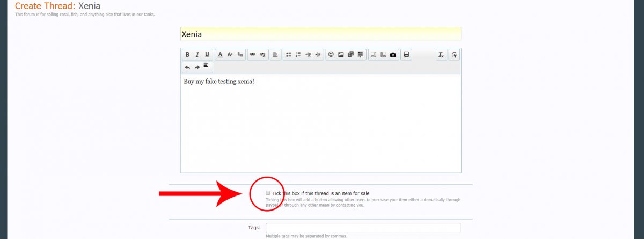Viewport: 644px width, 239px height.
Task: Click the Tags input field
Action: [363, 228]
